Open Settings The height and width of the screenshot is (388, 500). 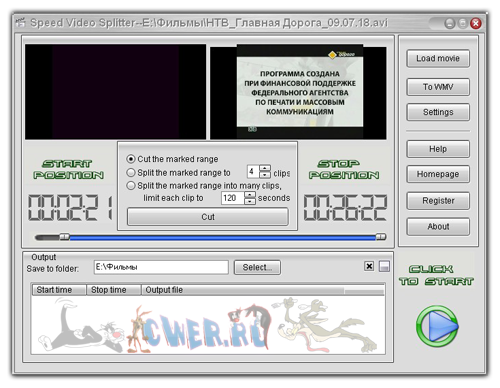438,112
